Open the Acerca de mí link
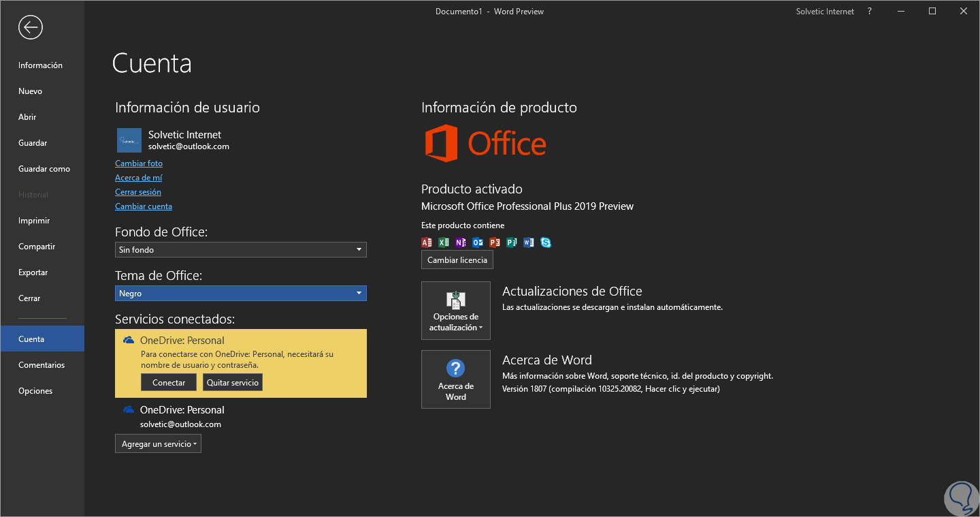 coord(139,178)
